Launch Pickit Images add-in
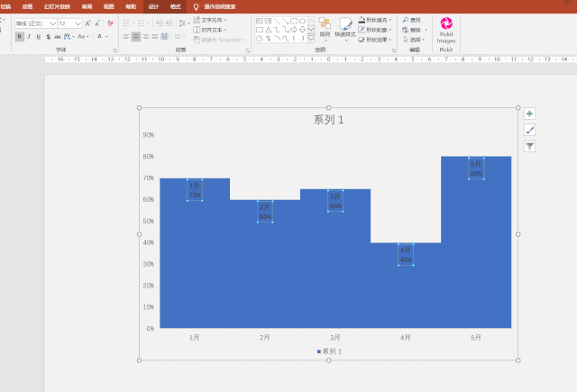 pos(446,30)
